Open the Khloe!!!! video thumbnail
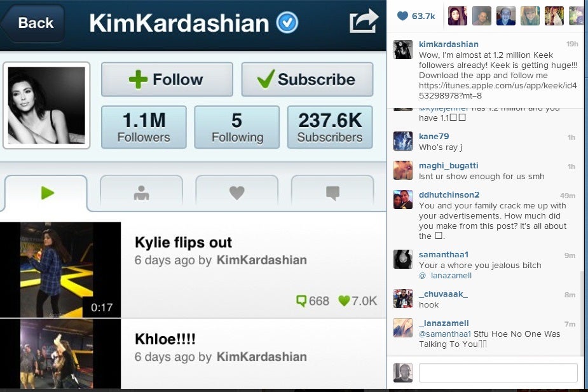This screenshot has height=392, width=588. [60, 354]
